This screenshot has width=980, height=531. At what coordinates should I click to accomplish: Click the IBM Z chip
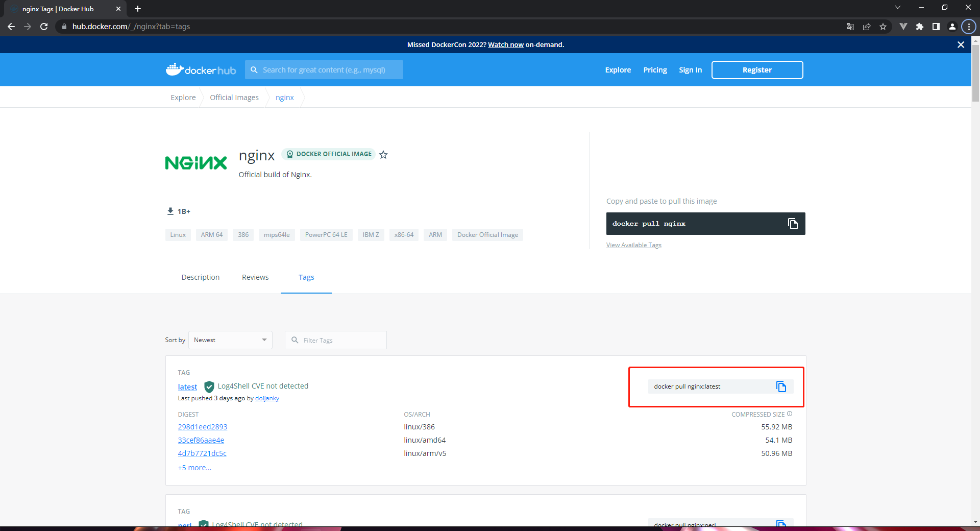click(371, 235)
